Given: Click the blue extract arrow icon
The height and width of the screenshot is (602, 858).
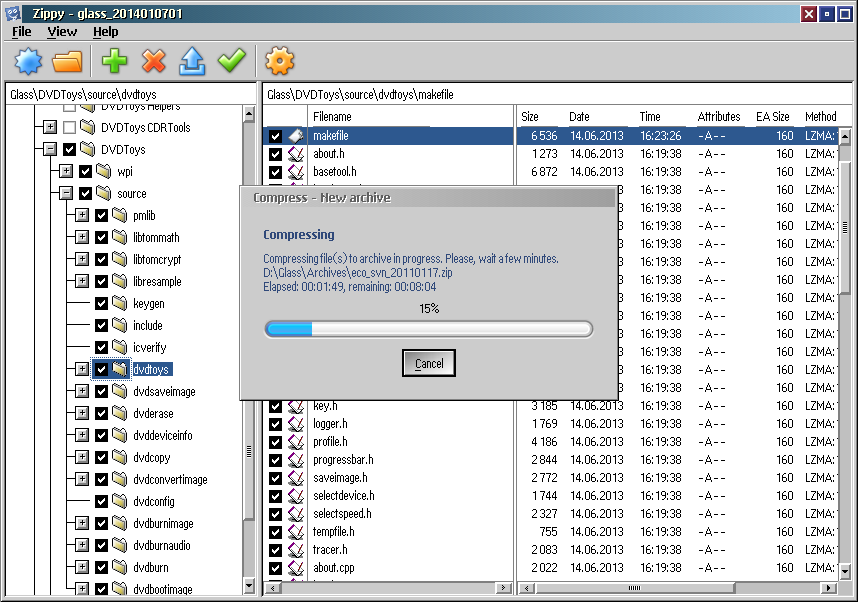Looking at the screenshot, I should 192,62.
